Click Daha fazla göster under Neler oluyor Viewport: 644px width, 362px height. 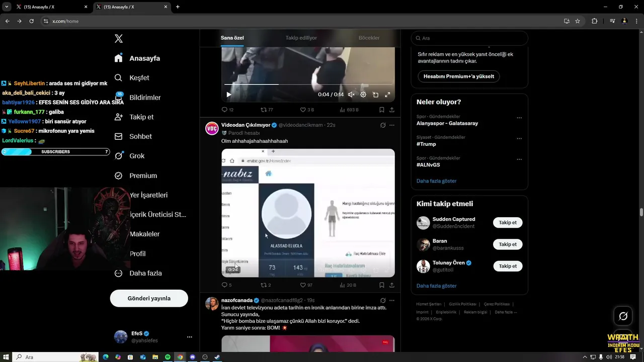click(x=436, y=181)
